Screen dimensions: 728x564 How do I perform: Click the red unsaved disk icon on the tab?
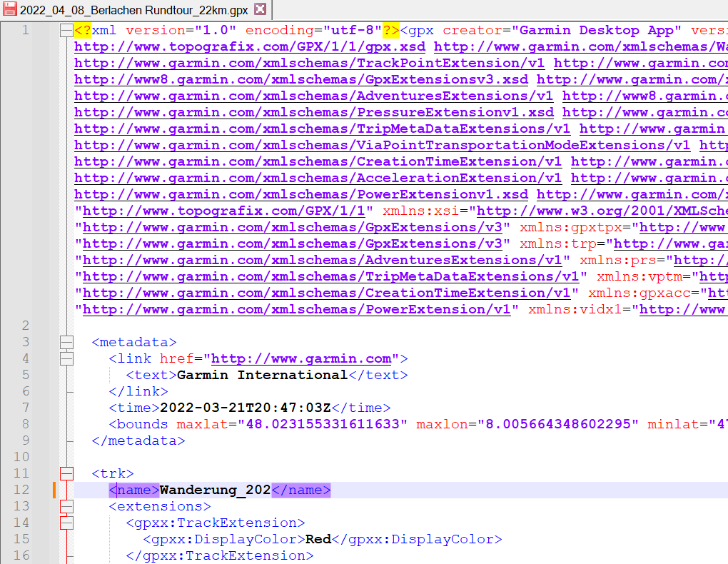pyautogui.click(x=10, y=9)
